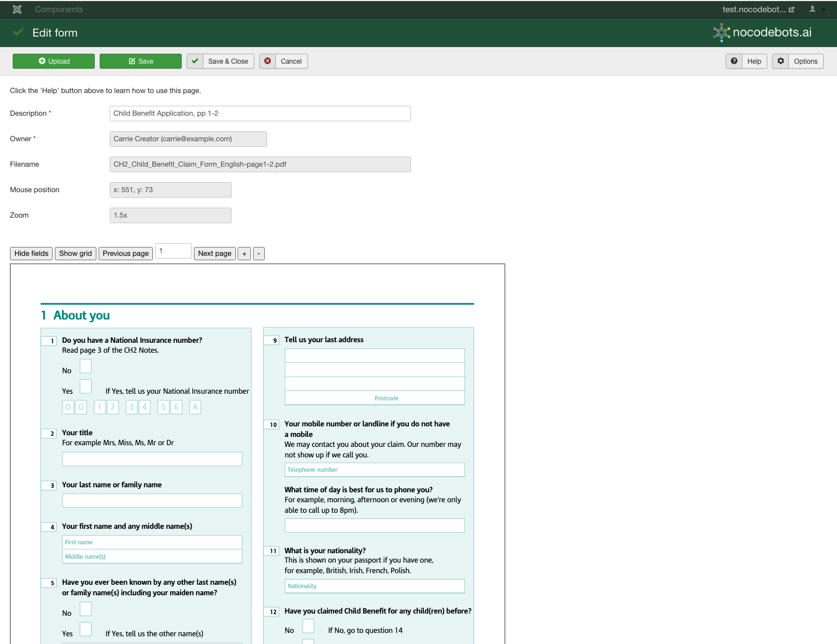837x644 pixels.
Task: Tick the No box for National Insurance number
Action: 86,367
